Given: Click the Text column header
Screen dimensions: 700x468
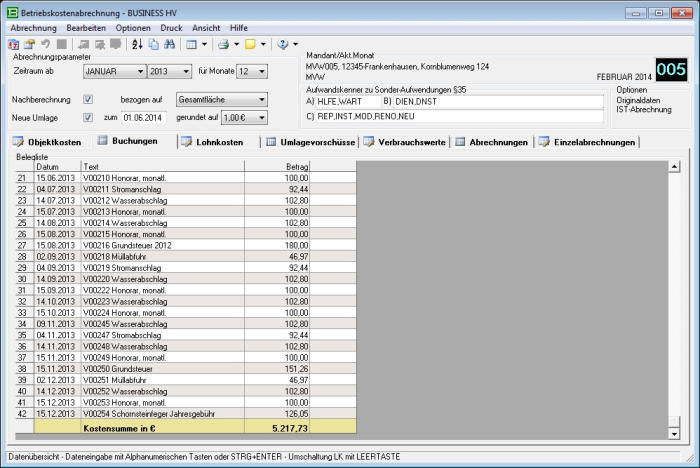Looking at the screenshot, I should pos(162,167).
